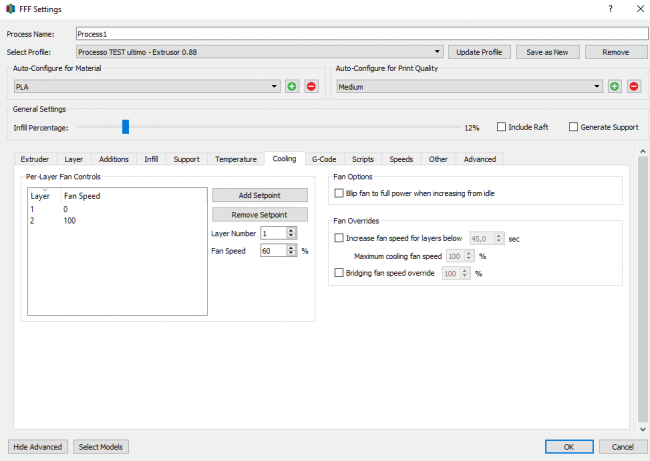
Task: Click the Add Setpoint button
Action: [259, 195]
